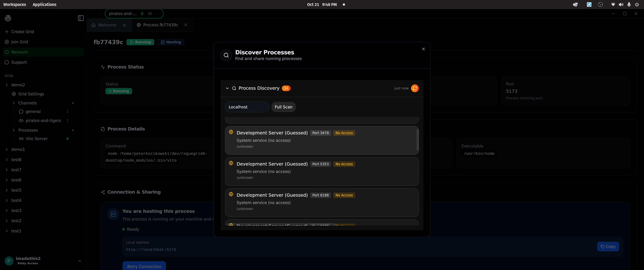Image resolution: width=644 pixels, height=270 pixels.
Task: Add a new channel with plus icon
Action: (x=73, y=103)
